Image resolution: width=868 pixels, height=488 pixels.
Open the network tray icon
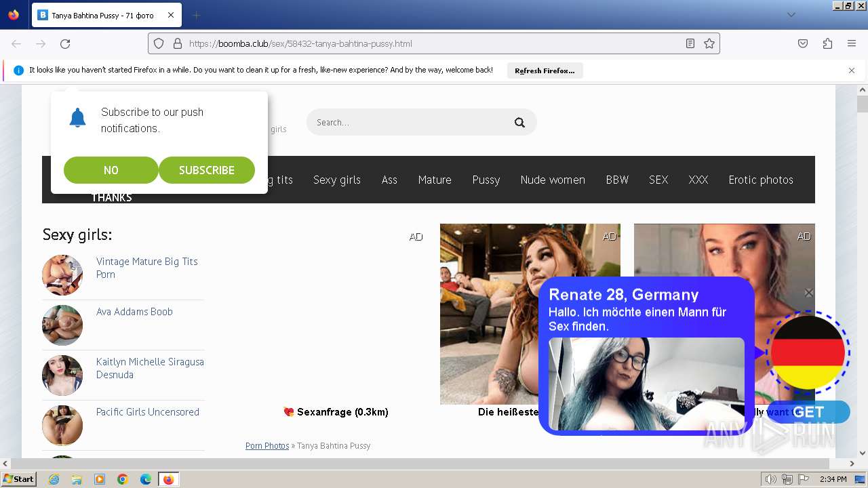[x=787, y=479]
